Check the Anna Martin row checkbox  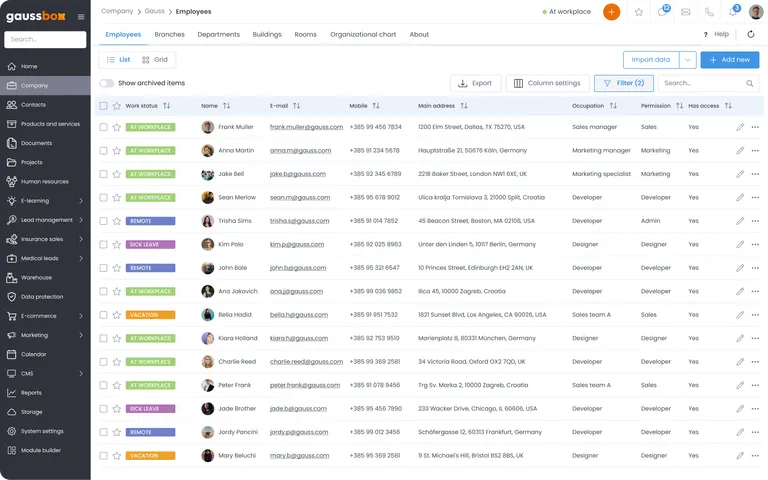[x=103, y=150]
